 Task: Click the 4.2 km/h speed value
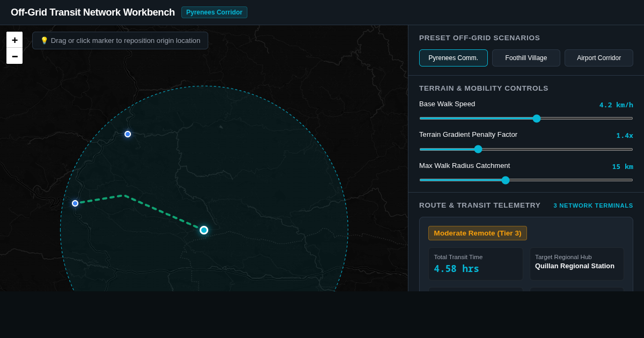point(616,105)
